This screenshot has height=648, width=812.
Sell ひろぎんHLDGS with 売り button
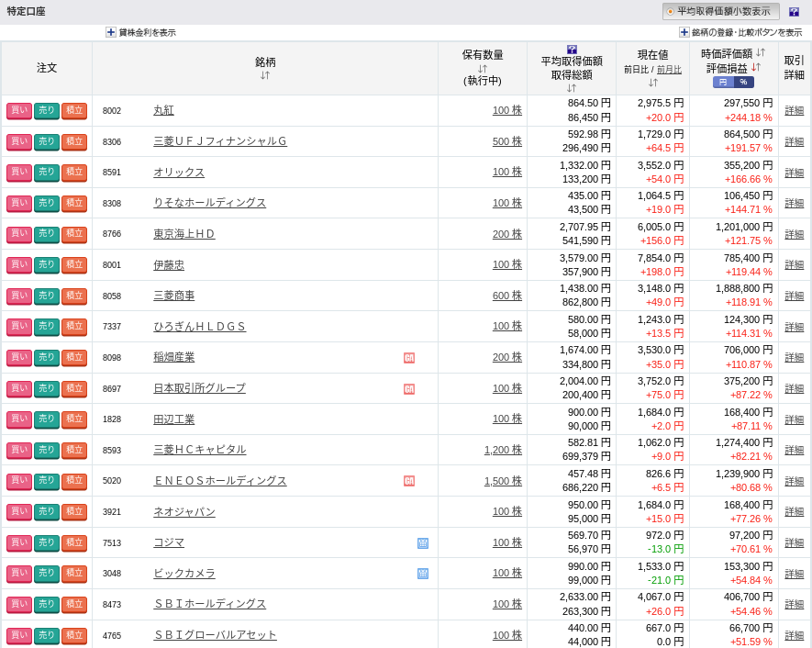[47, 327]
